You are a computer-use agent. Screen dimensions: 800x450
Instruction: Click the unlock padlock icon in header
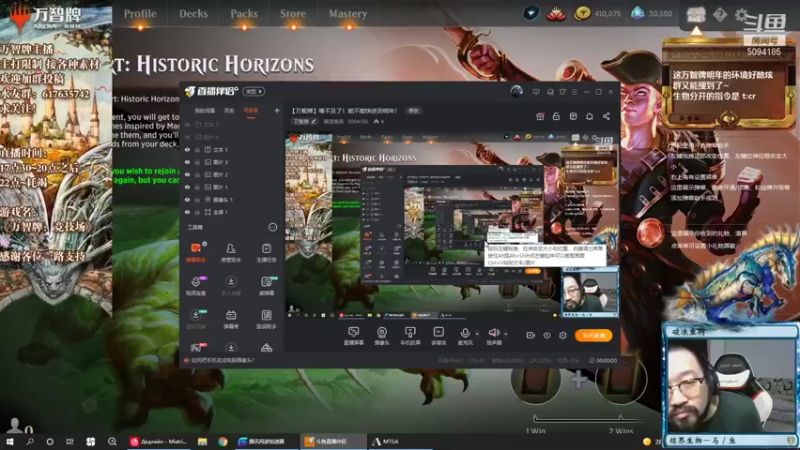tap(556, 116)
